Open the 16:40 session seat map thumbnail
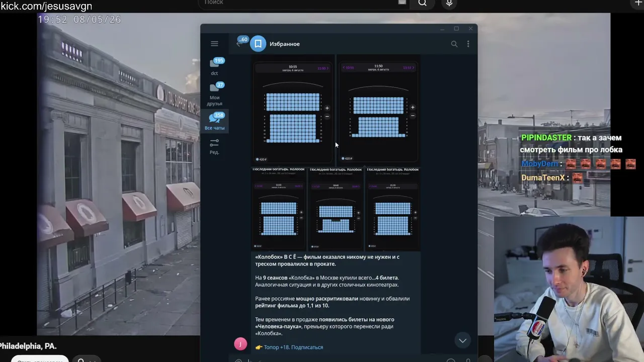The height and width of the screenshot is (362, 644). point(336,208)
